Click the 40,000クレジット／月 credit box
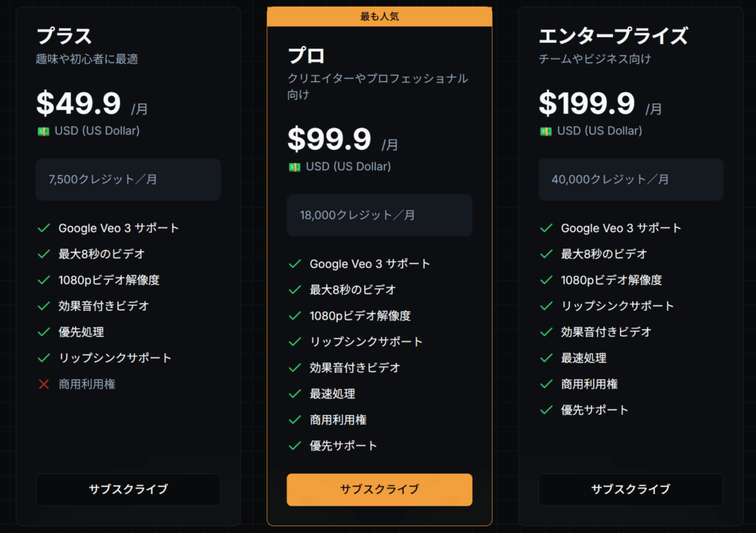 pos(630,179)
